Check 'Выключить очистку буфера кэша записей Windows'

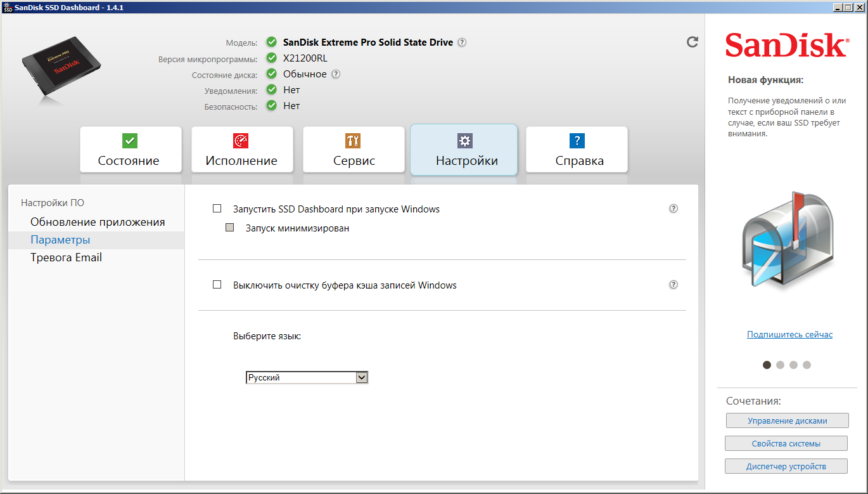pyautogui.click(x=217, y=285)
